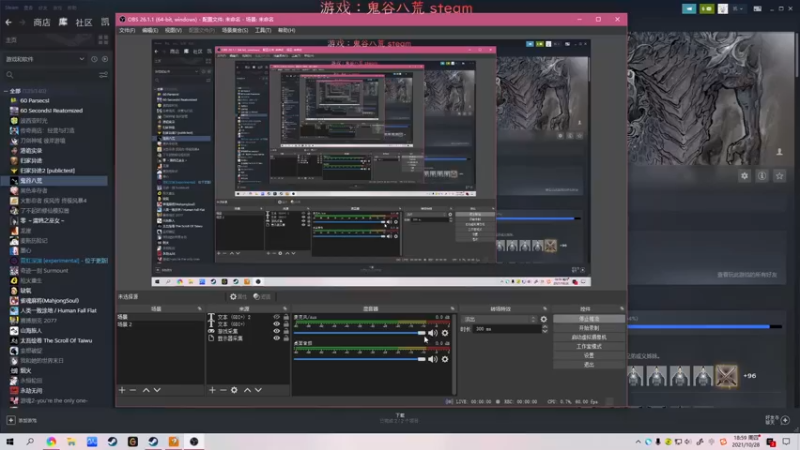Image resolution: width=800 pixels, height=450 pixels.
Task: Collapse the 全部 category in Steam library
Action: (x=6, y=91)
